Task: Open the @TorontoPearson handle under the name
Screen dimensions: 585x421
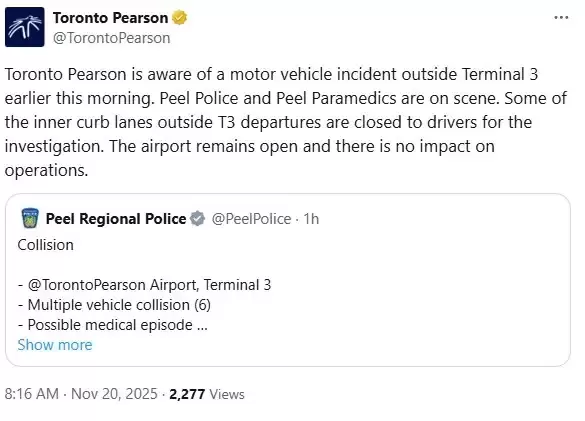Action: coord(112,38)
